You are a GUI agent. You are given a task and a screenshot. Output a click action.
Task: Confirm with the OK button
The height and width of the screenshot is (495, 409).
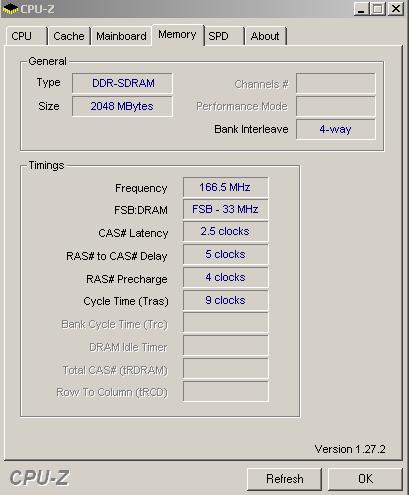pos(365,479)
